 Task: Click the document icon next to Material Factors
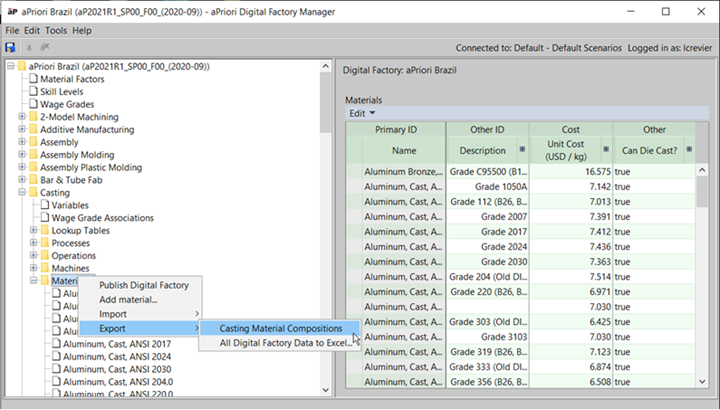pos(33,79)
